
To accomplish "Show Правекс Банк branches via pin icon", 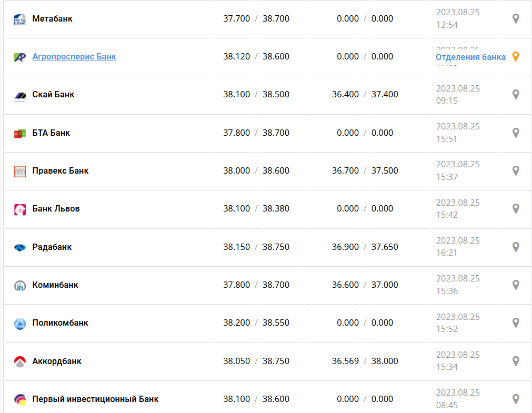I will (516, 171).
